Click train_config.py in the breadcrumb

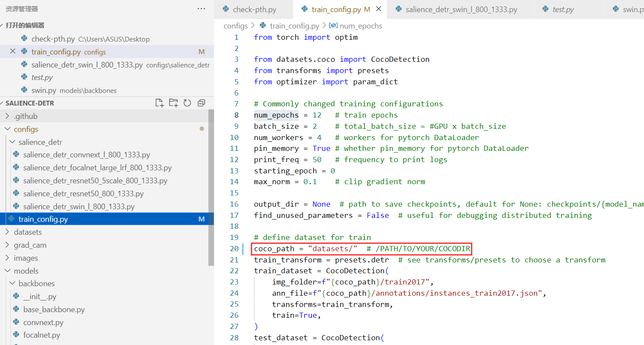click(295, 26)
